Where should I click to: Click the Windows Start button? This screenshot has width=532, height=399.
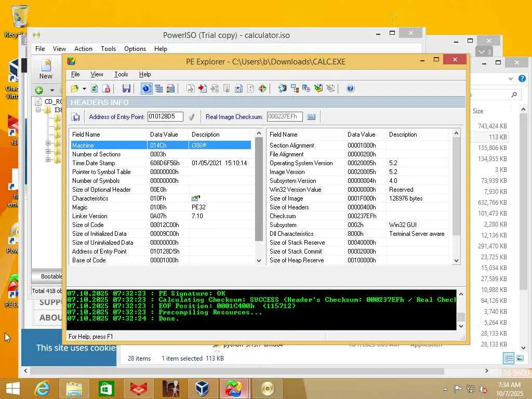click(x=13, y=389)
